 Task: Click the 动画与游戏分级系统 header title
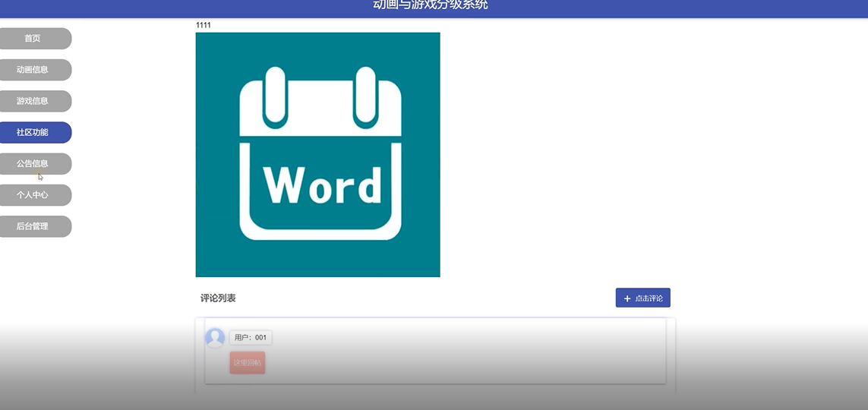point(431,5)
